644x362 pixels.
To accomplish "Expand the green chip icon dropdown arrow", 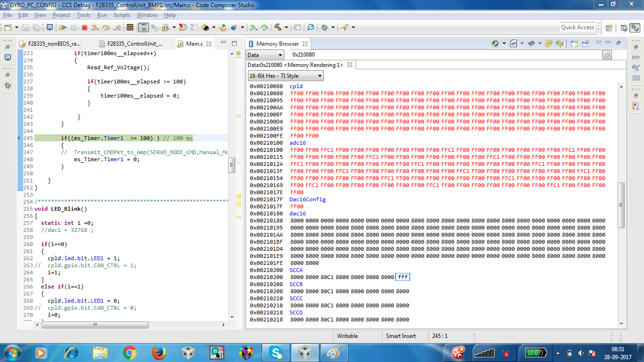I will click(x=504, y=43).
